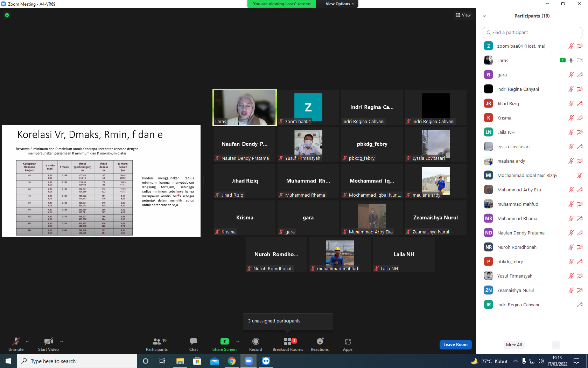Screen dimensions: 588x368
Task: Open Reactions menu
Action: (320, 345)
